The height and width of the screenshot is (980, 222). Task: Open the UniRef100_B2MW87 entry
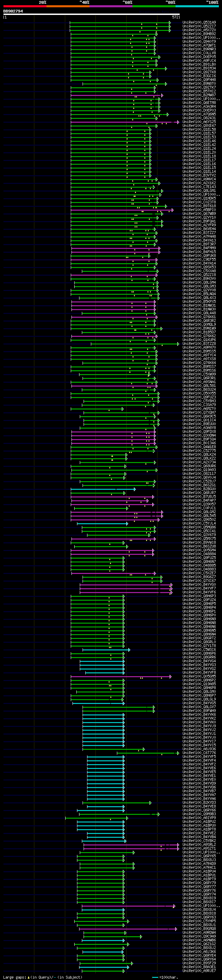[199, 95]
